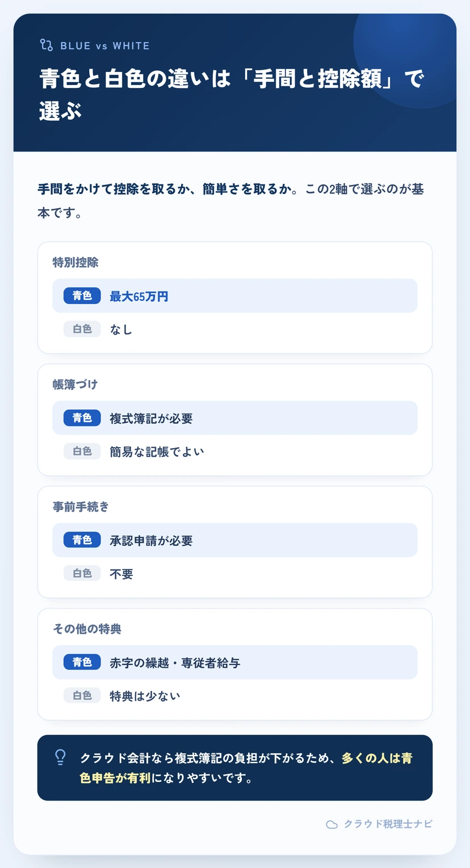The height and width of the screenshot is (868, 470).
Task: Click the その他の特典 section heading
Action: click(x=87, y=629)
